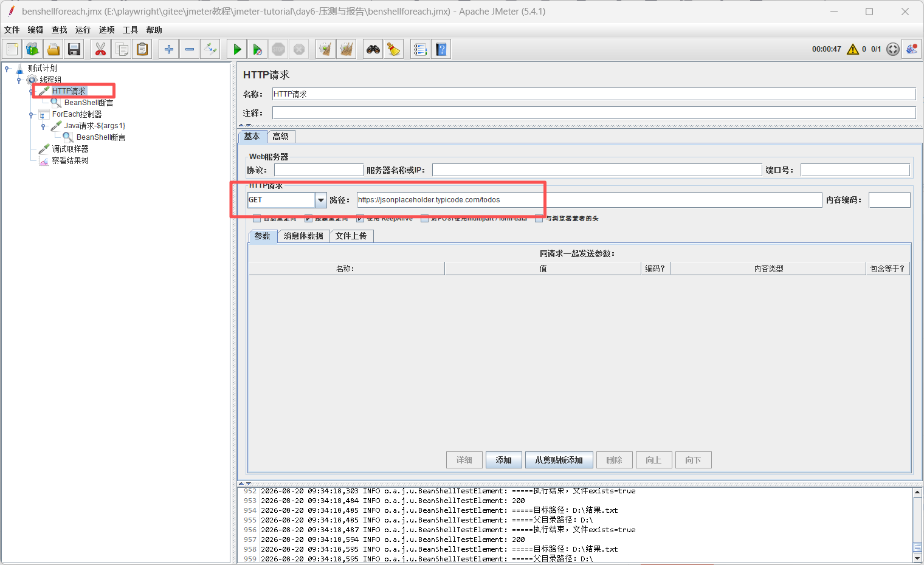Select 察看结果树 in the tree
The width and height of the screenshot is (924, 565).
click(70, 160)
